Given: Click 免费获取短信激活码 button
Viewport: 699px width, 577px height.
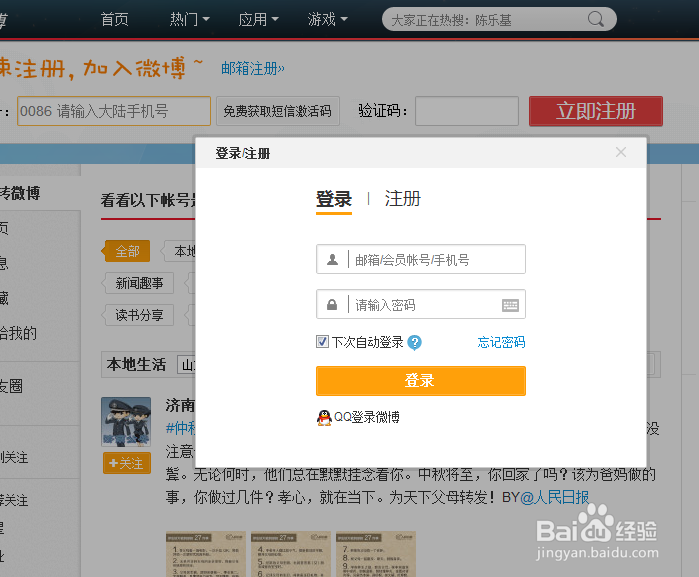Looking at the screenshot, I should [278, 111].
